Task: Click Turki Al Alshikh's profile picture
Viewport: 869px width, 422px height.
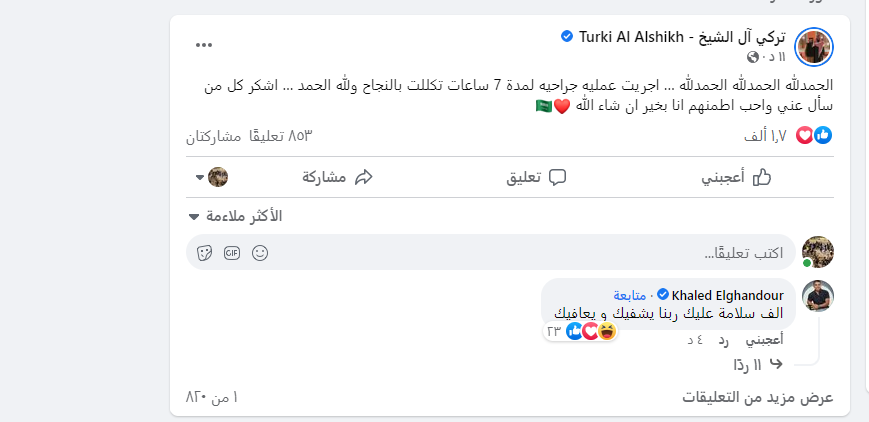Action: coord(813,47)
